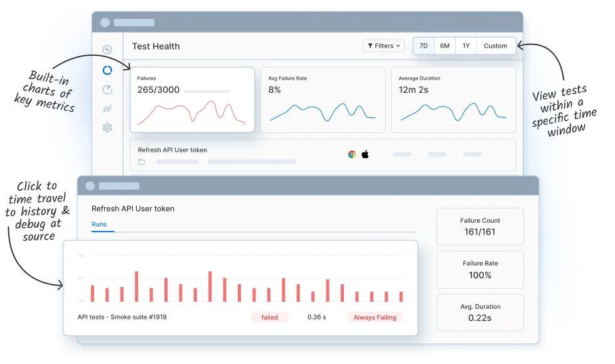Click the tallest red bar in Runs chart
Screen dimensions: 615x364
pyautogui.click(x=136, y=286)
